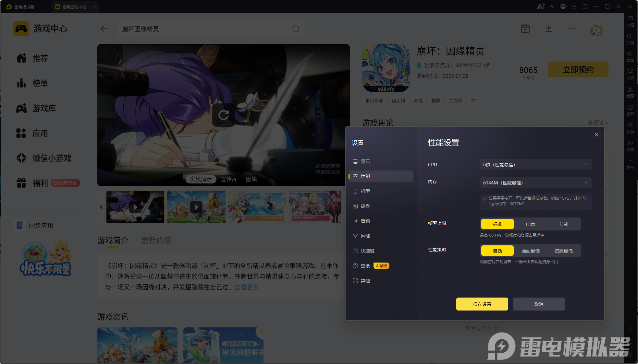Select 电竞 frame rate limit
Screen dimensions: 638x364
tap(531, 224)
